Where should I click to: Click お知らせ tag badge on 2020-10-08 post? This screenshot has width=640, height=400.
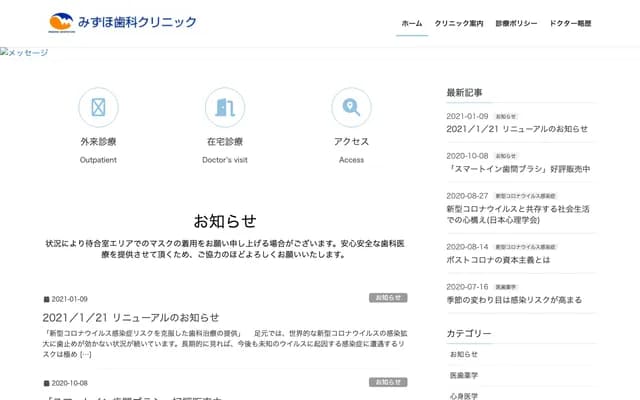click(x=387, y=382)
